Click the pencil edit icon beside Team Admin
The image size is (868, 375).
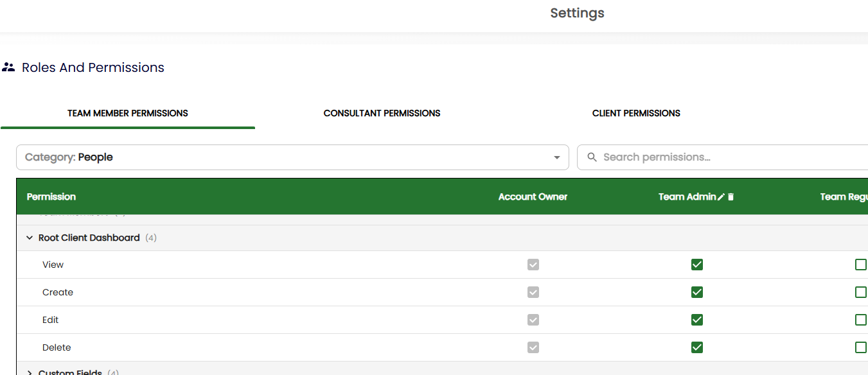click(x=722, y=197)
